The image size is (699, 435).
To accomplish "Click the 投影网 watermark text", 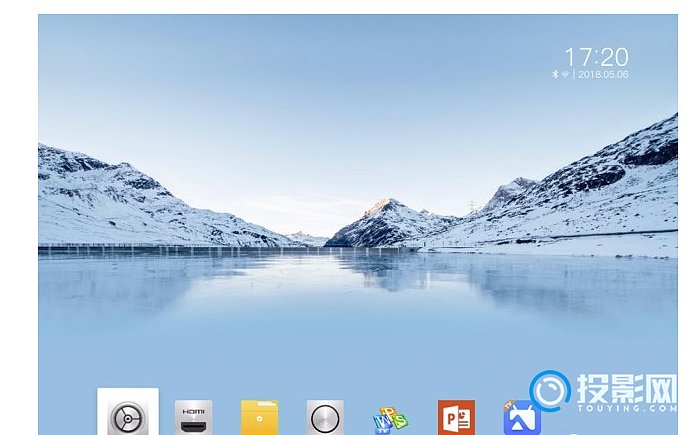I will point(624,386).
